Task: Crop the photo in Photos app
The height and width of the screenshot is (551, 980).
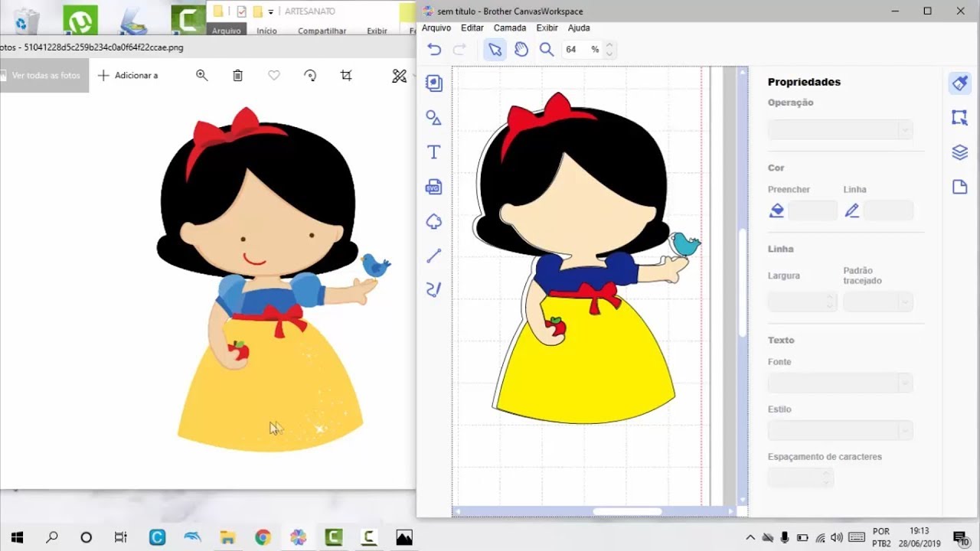Action: coord(346,75)
